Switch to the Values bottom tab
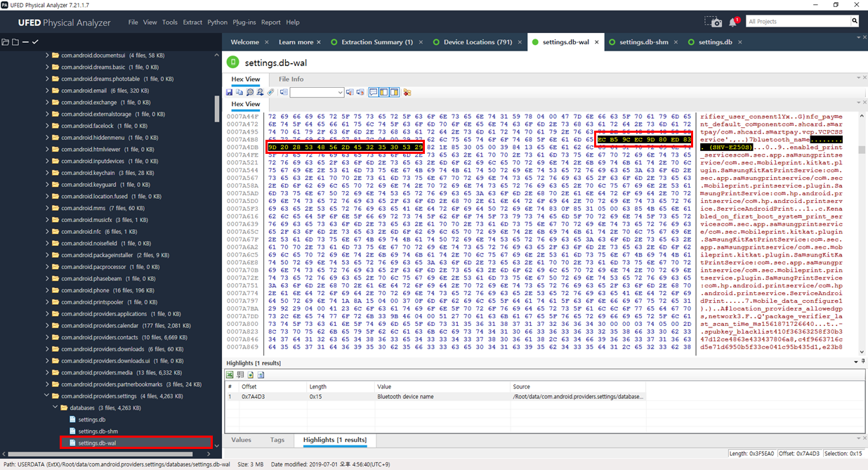 tap(241, 440)
